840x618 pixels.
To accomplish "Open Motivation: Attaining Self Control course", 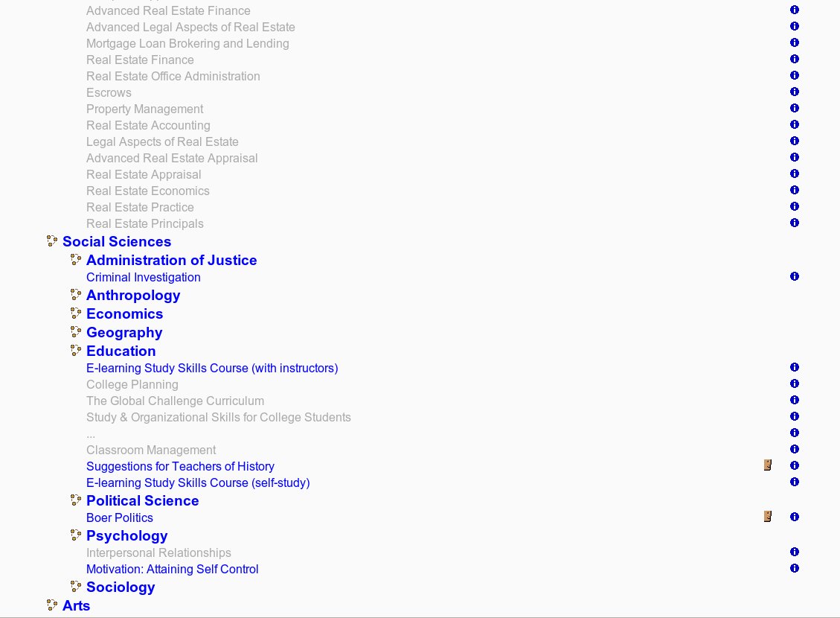I will (173, 569).
